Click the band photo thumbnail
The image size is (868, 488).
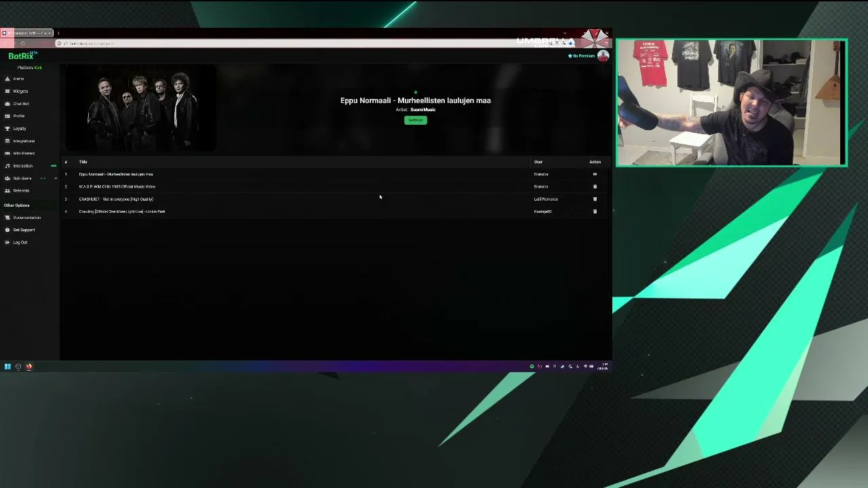pyautogui.click(x=142, y=107)
